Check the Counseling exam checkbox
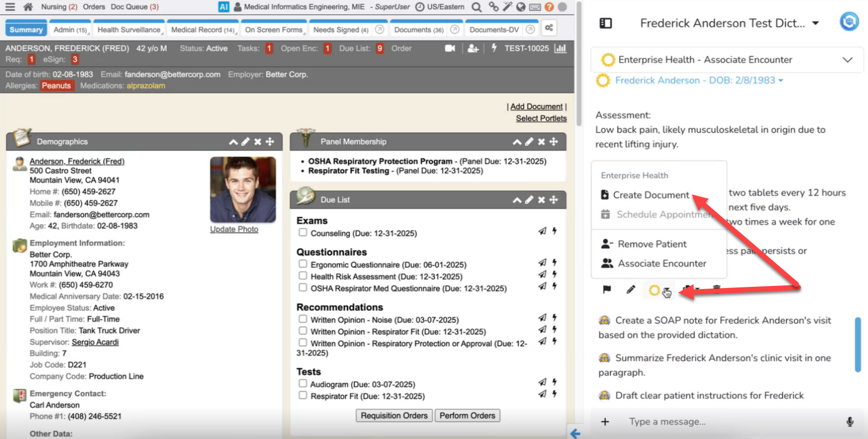 pyautogui.click(x=303, y=233)
